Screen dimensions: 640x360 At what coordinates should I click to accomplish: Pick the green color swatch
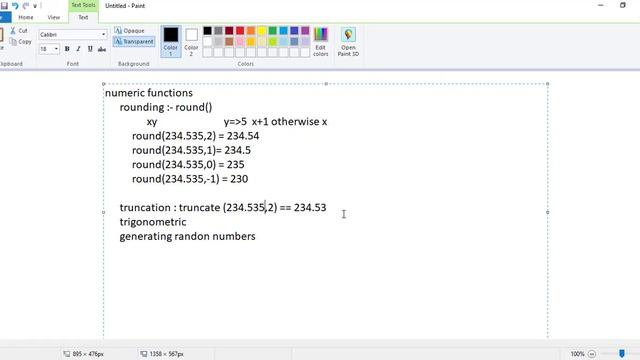(x=273, y=31)
